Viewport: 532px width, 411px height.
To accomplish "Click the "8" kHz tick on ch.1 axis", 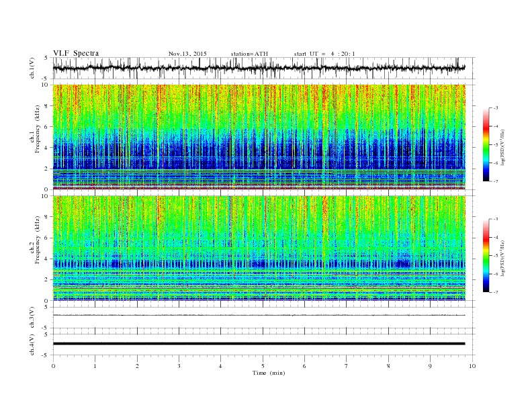I will (47, 106).
